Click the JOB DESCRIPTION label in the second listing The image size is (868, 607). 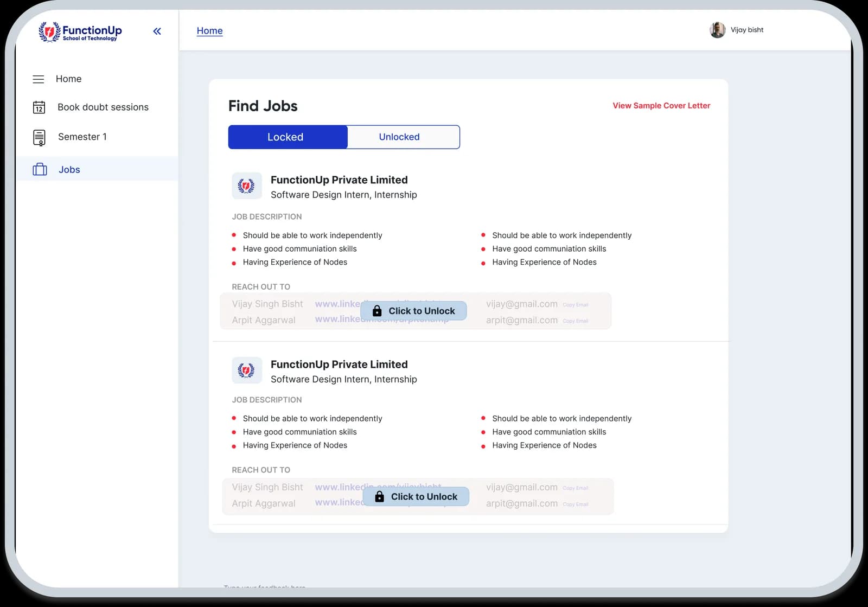coord(267,400)
